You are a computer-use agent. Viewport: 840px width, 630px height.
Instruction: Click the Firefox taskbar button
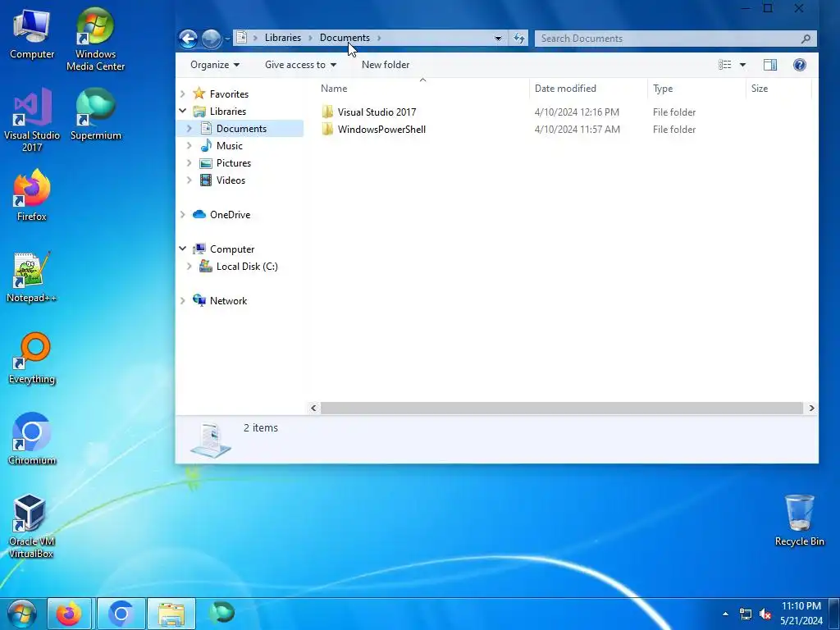(70, 614)
